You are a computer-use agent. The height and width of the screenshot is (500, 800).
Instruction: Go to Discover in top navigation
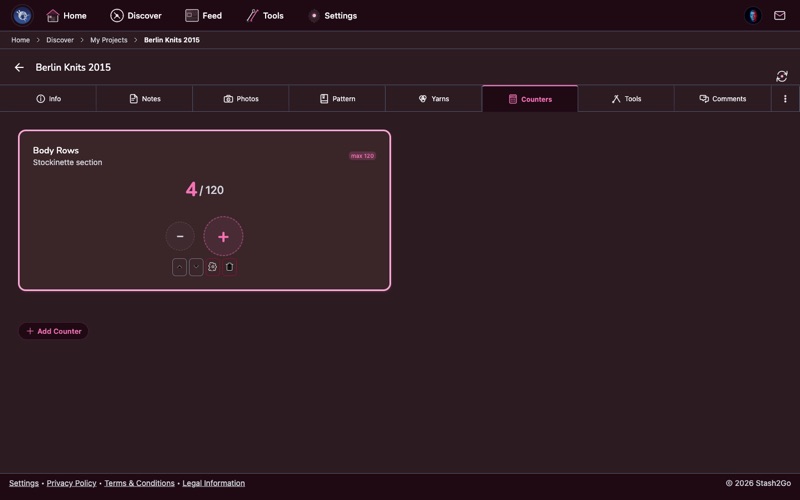click(x=136, y=16)
